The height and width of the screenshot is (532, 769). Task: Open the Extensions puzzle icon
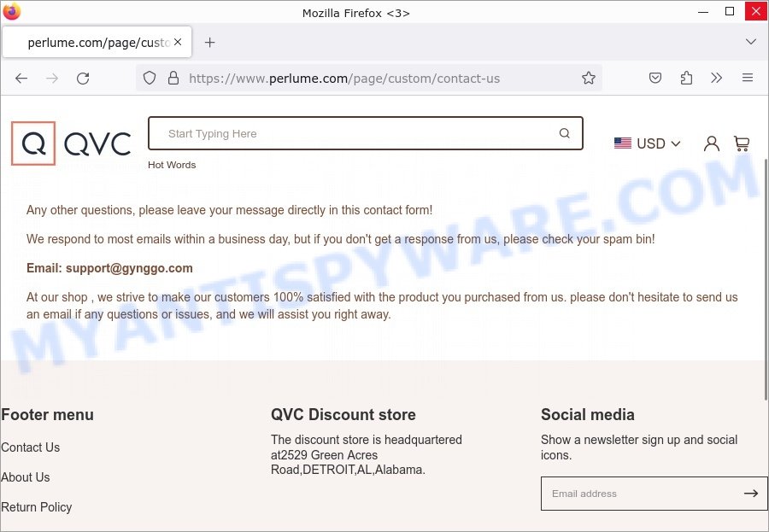tap(687, 78)
